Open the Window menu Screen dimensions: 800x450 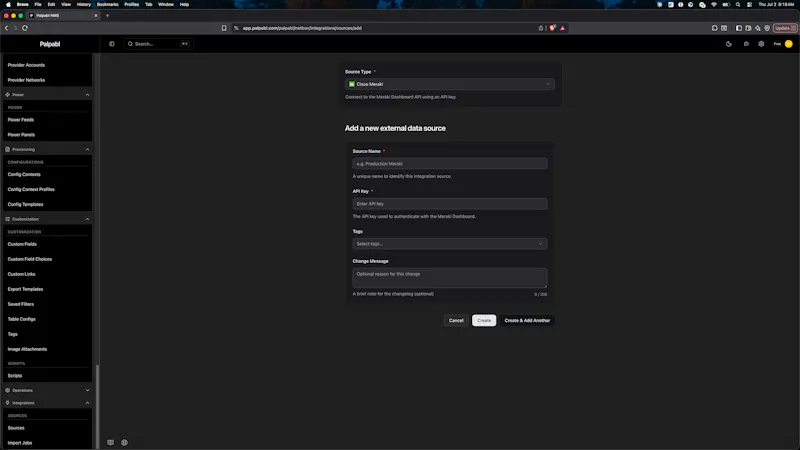point(166,5)
